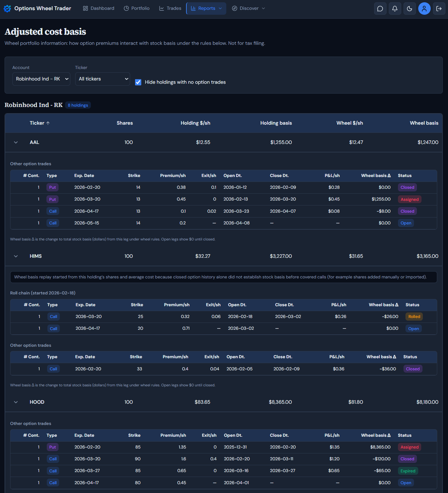Click the logout icon
448x493 pixels.
coord(439,9)
